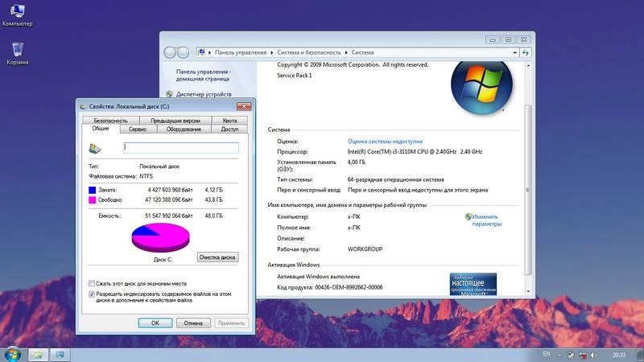
Task: Switch to the Доступ tab
Action: [229, 130]
